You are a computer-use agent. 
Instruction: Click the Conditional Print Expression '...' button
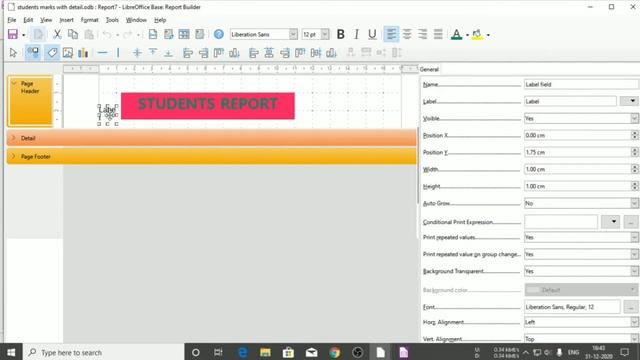point(631,222)
